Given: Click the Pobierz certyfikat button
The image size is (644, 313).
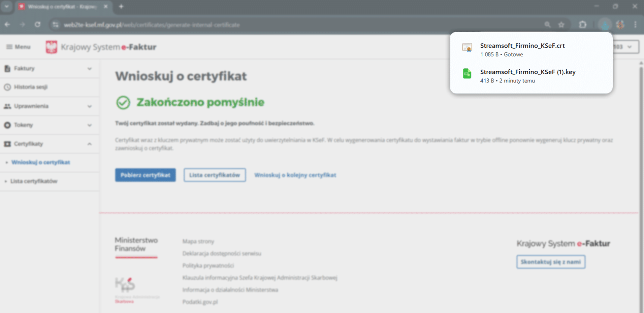Looking at the screenshot, I should [x=145, y=175].
